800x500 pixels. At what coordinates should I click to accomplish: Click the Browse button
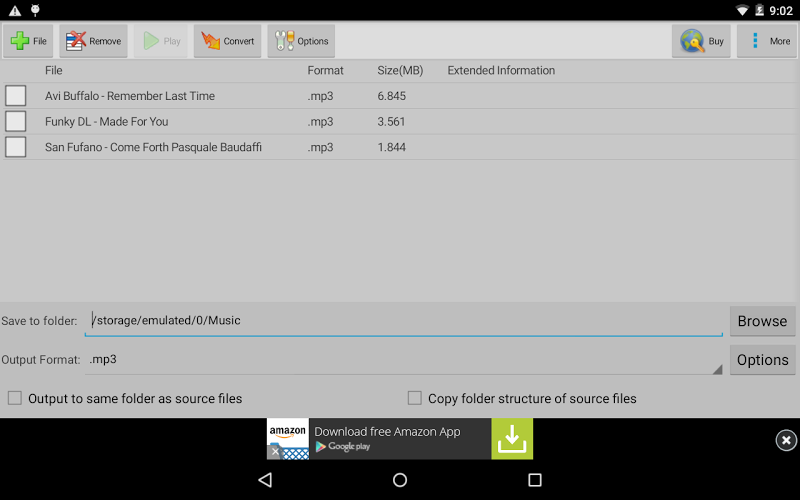pos(762,321)
